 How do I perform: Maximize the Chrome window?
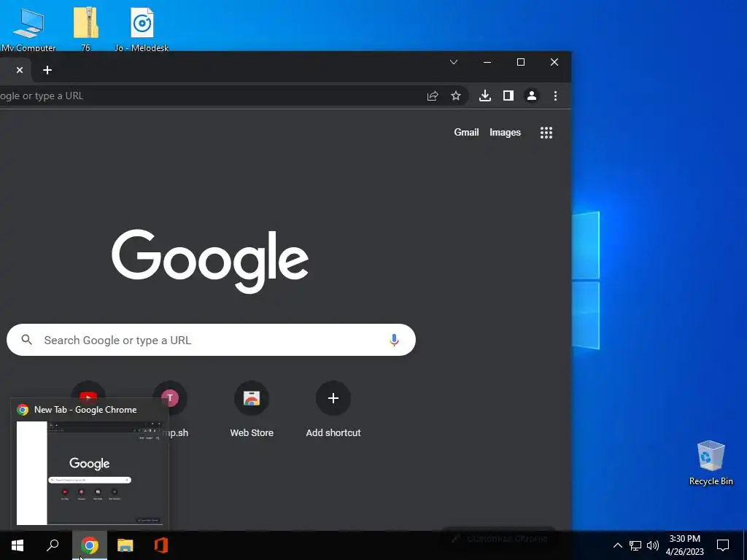(521, 62)
